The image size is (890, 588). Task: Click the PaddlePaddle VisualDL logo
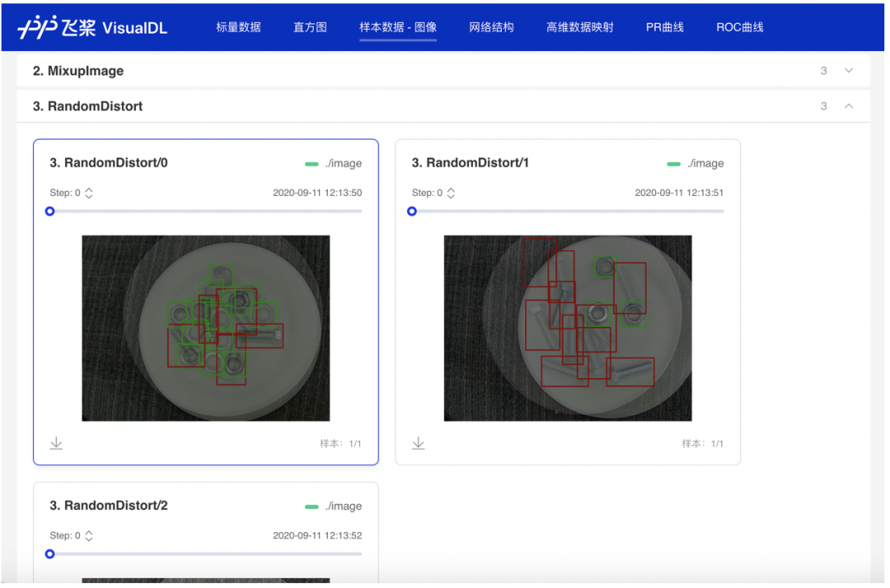92,26
